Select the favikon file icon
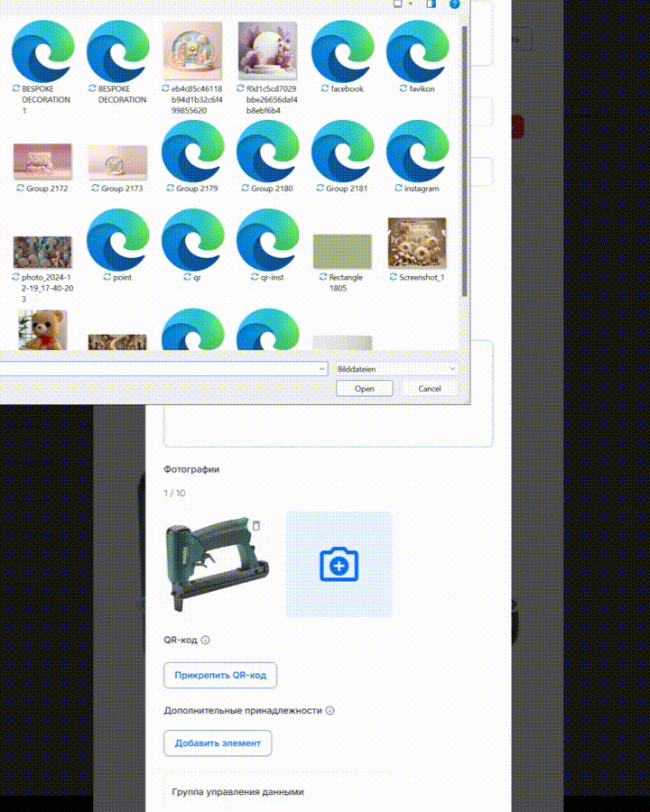This screenshot has height=812, width=650. tap(418, 51)
